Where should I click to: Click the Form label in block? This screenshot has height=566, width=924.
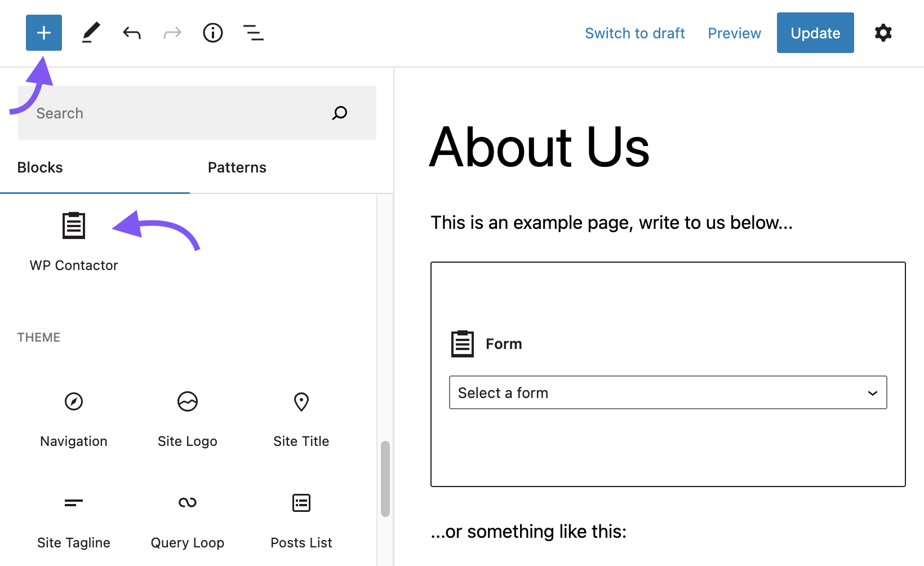504,344
